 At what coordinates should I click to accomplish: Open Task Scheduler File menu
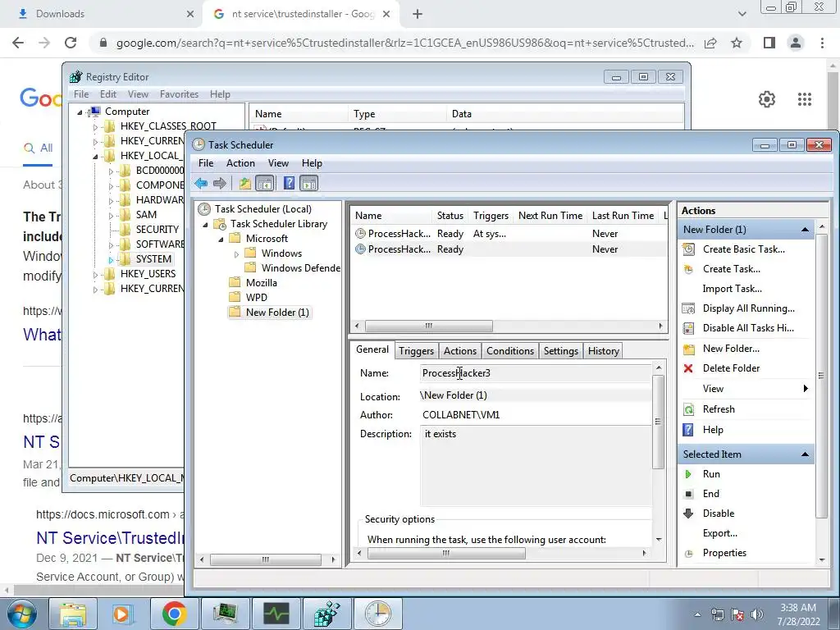pyautogui.click(x=206, y=163)
